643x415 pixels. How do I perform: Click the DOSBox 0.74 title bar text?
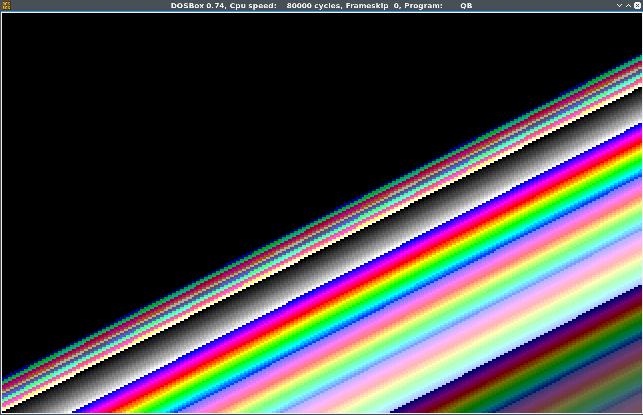(322, 6)
